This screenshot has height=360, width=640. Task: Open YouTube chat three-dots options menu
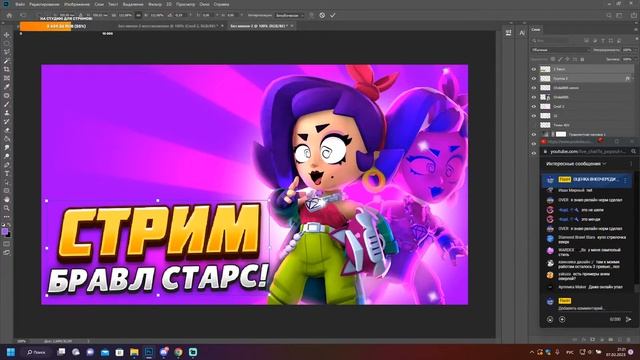pyautogui.click(x=631, y=164)
